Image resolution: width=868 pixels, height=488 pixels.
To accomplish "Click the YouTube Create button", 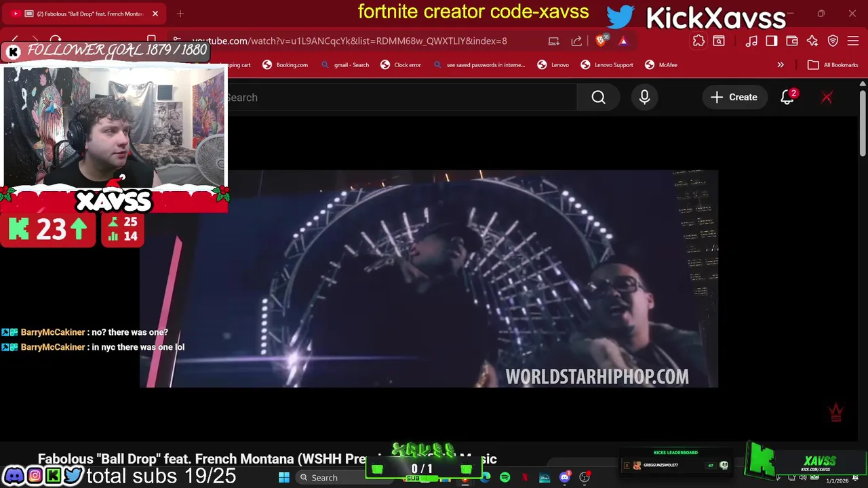I will point(734,97).
